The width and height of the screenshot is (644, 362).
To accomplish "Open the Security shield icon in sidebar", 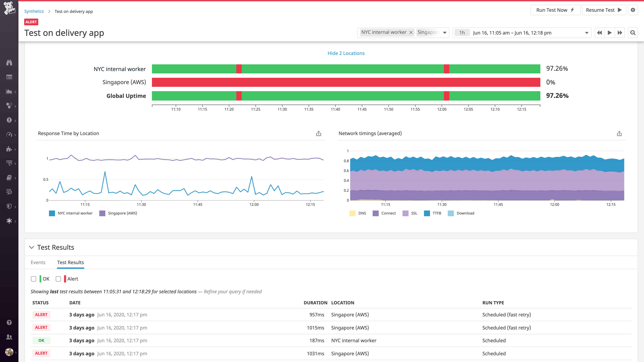I will pos(9,206).
